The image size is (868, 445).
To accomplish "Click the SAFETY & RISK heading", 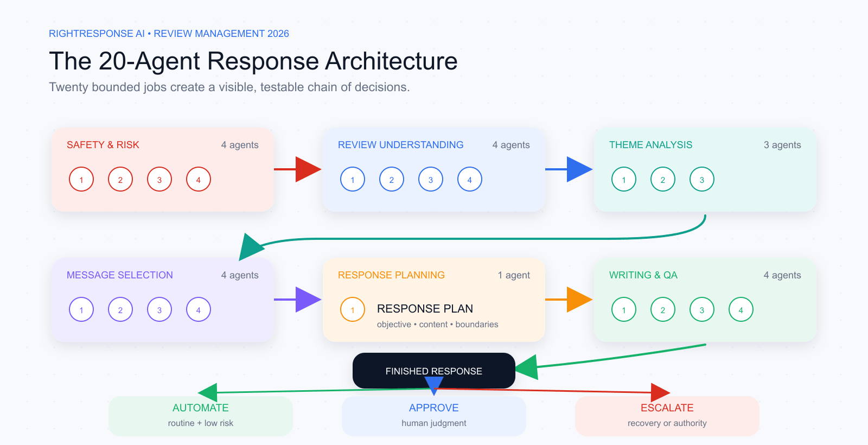I will [103, 145].
